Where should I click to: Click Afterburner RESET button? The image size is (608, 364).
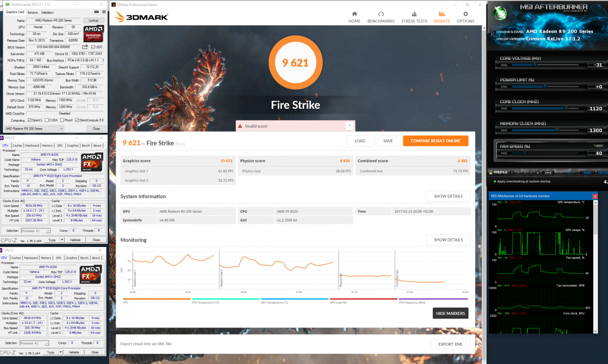point(587,173)
